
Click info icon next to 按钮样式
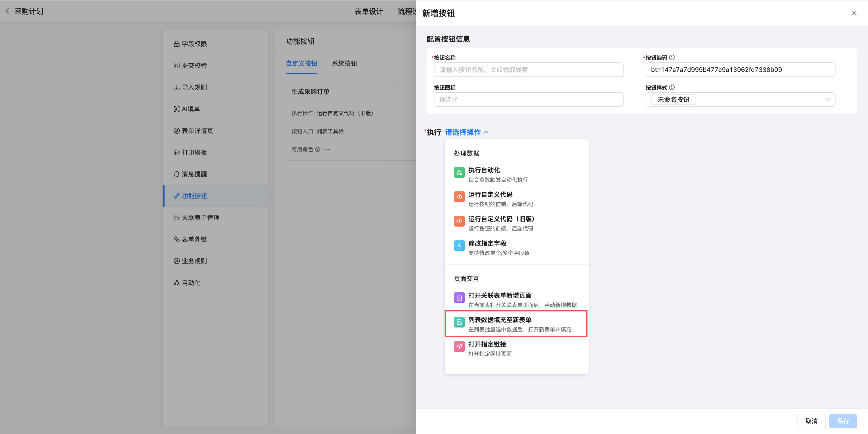672,87
